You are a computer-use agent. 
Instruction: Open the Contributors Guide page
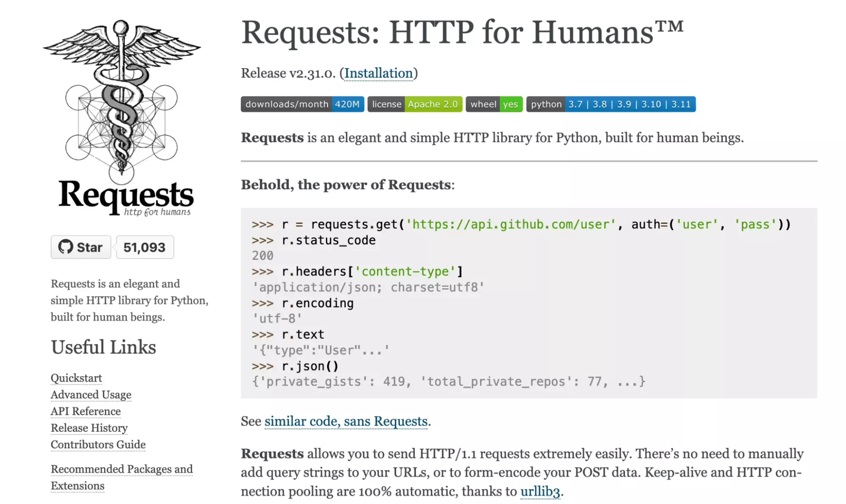[x=98, y=445]
